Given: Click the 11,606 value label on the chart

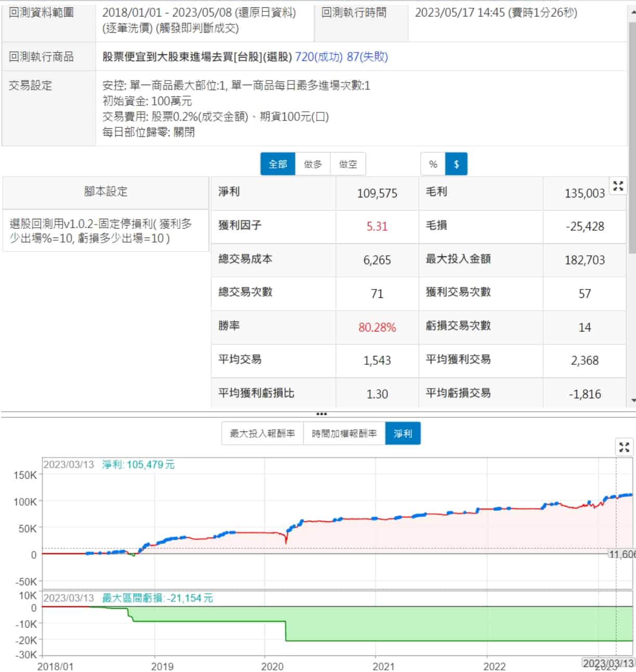Looking at the screenshot, I should 622,554.
